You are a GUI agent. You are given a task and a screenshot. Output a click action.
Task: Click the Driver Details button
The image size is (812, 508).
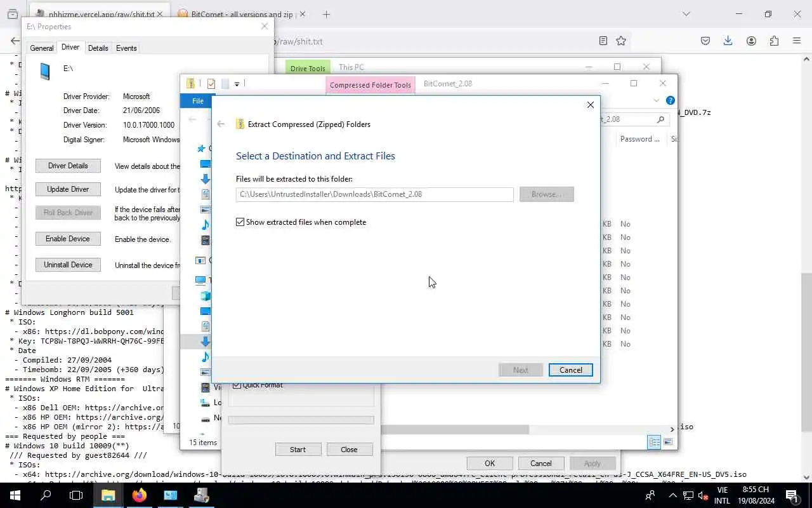point(68,166)
